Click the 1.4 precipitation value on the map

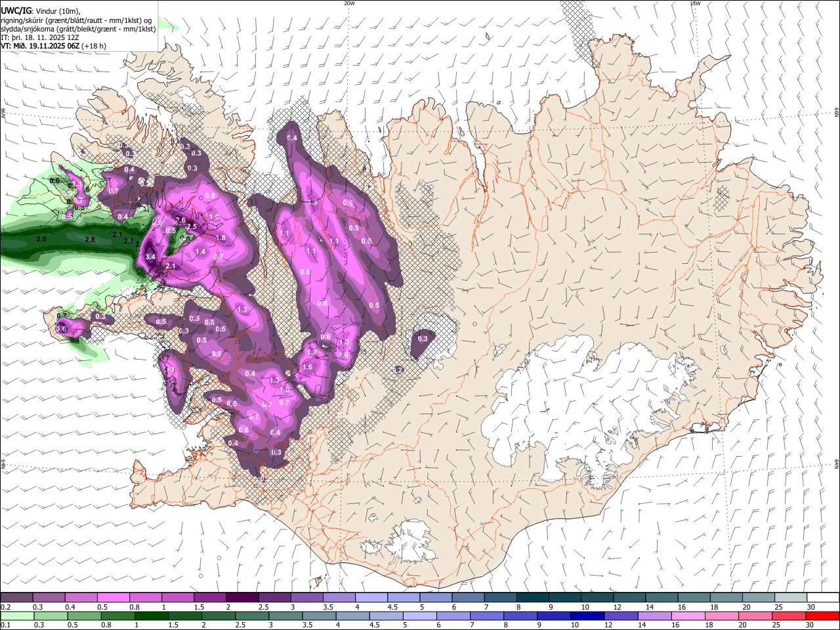click(200, 252)
